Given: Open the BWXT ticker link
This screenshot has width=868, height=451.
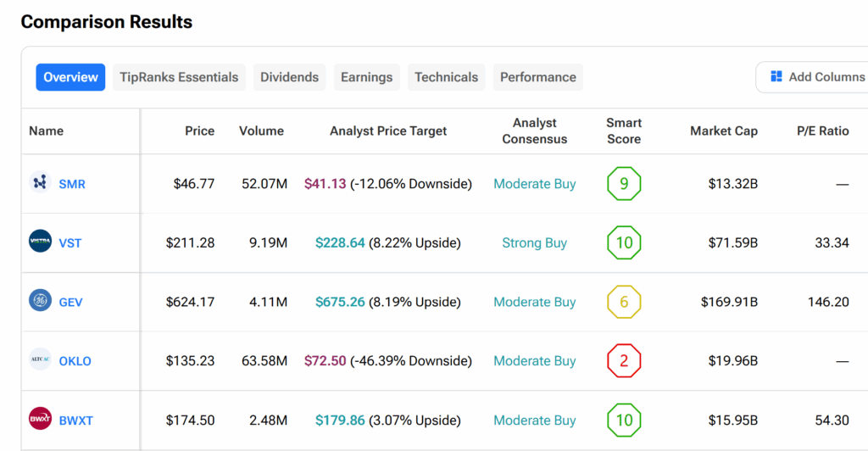Looking at the screenshot, I should tap(75, 420).
